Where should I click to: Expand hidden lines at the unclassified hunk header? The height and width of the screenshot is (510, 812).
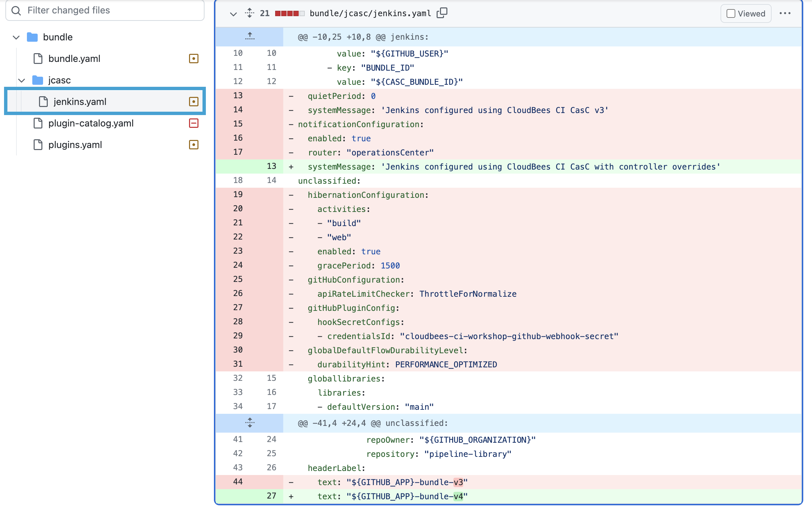(x=250, y=423)
